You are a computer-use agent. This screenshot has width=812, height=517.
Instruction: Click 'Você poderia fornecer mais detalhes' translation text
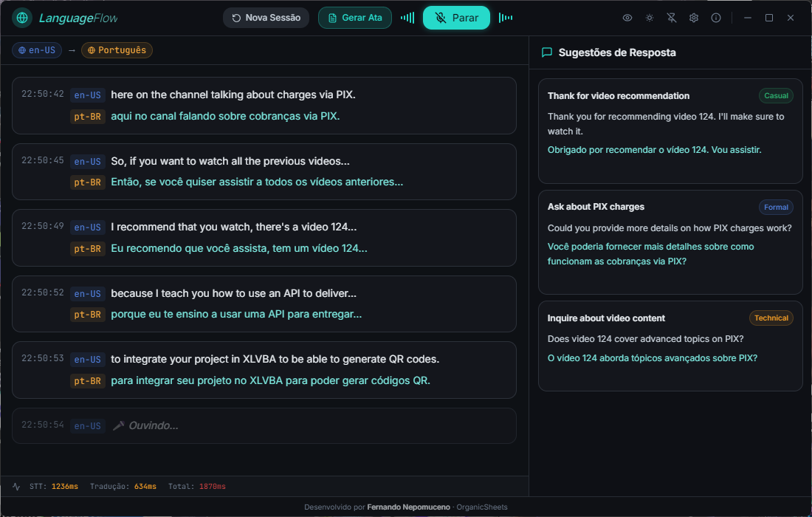[650, 254]
